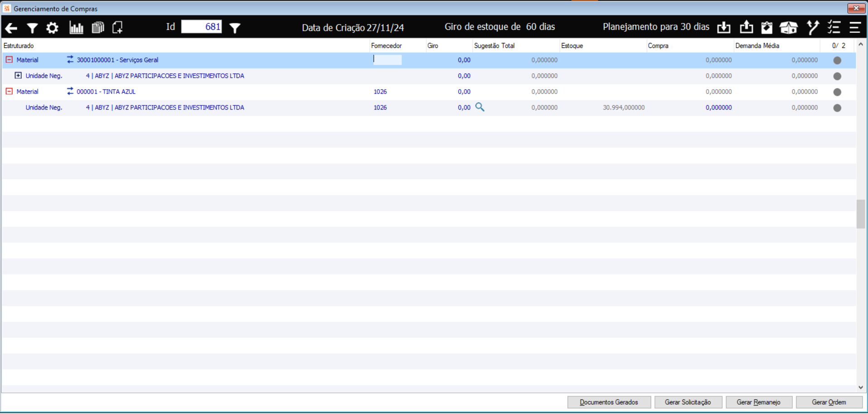Click the Gerar Ordem button
The image size is (868, 414).
point(829,402)
